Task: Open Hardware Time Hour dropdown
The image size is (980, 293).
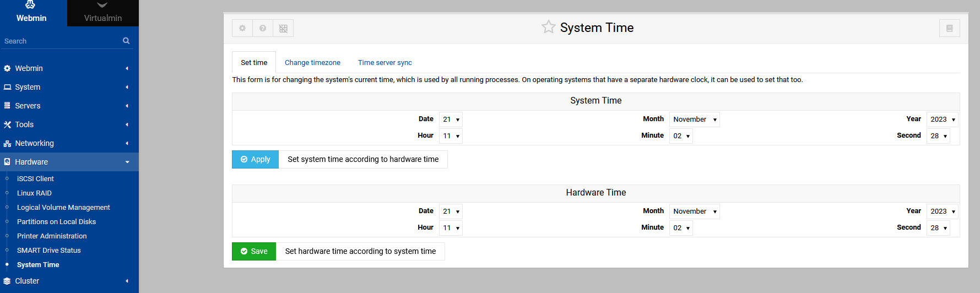Action: point(451,228)
